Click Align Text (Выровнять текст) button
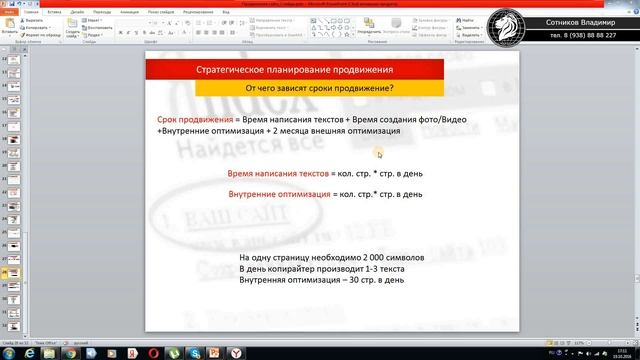Viewport: 640px width, 360px height. (270, 28)
